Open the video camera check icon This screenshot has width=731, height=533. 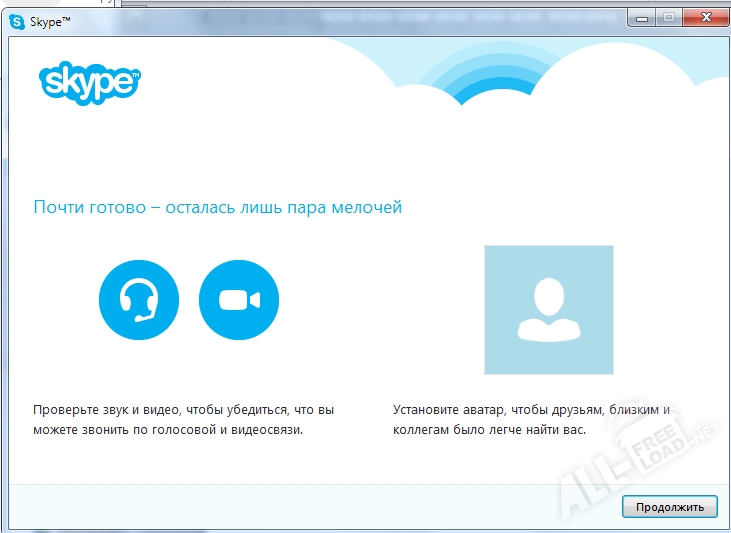pos(239,300)
